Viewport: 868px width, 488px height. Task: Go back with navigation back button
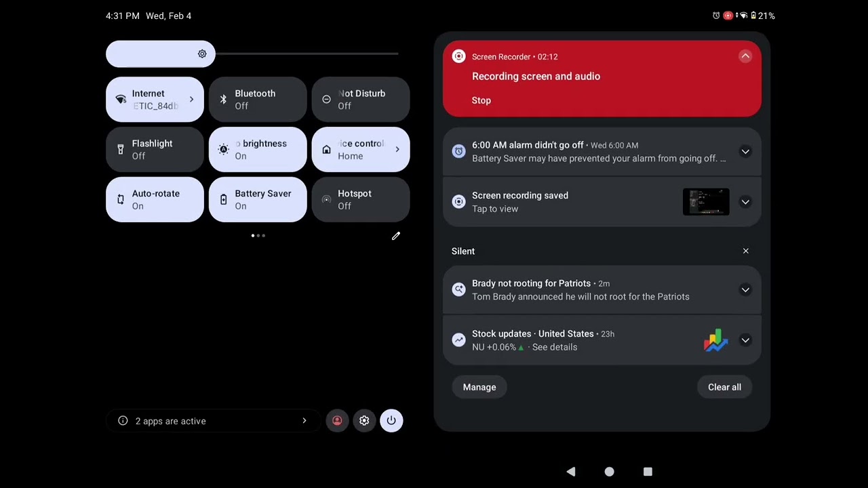click(571, 472)
